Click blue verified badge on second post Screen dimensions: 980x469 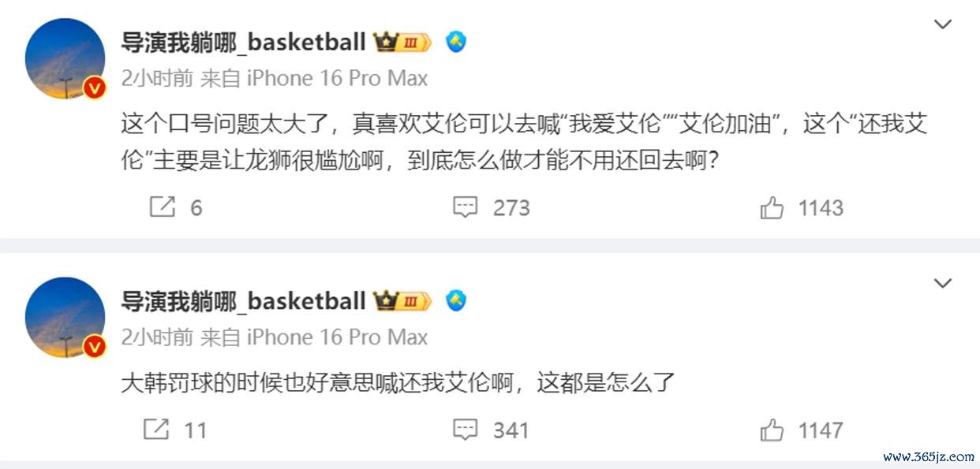click(456, 300)
